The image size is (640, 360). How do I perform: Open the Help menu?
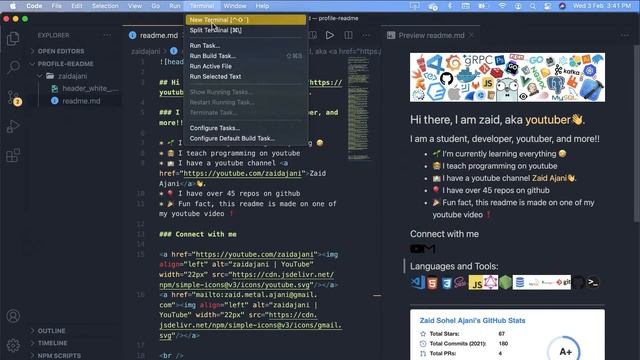(x=262, y=6)
